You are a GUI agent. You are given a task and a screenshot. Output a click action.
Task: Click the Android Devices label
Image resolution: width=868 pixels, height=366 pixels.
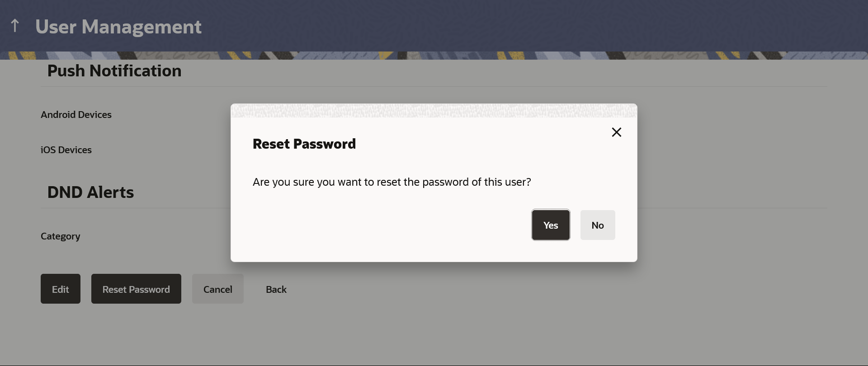(x=76, y=115)
